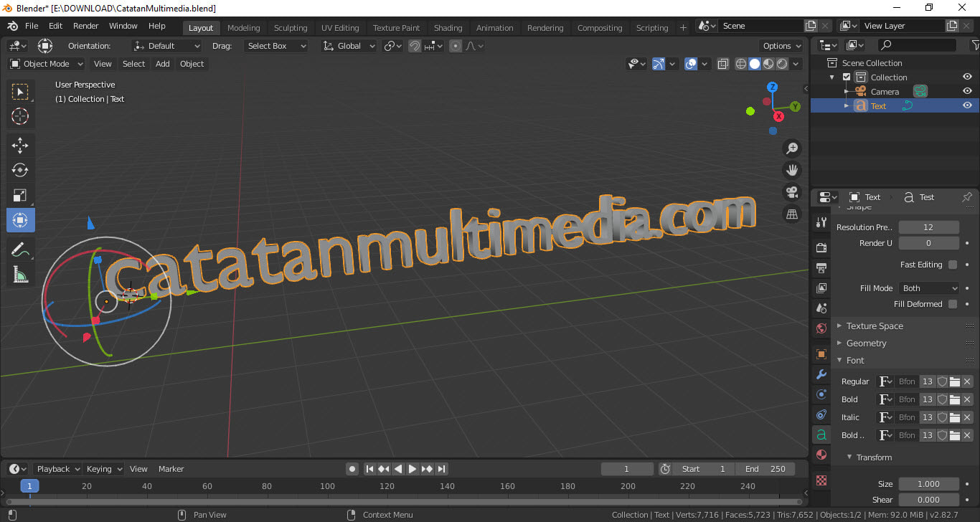Open Regular font file folder icon
980x522 pixels.
click(x=955, y=381)
